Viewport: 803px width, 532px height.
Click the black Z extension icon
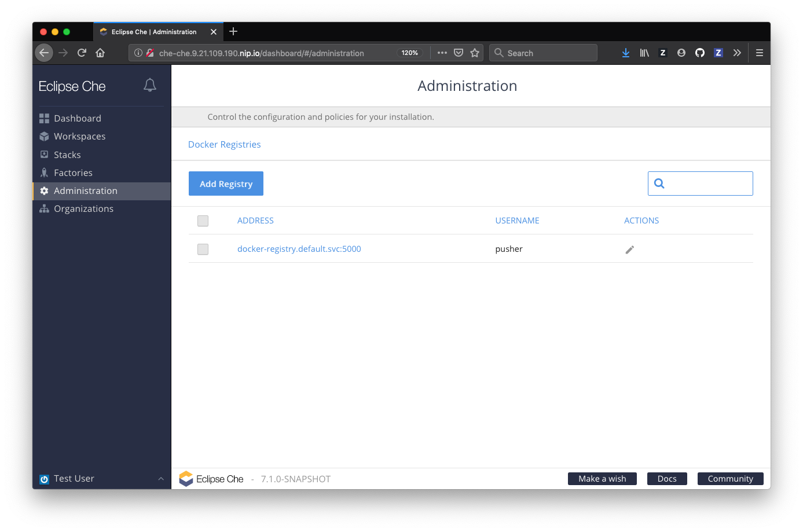[x=663, y=53]
